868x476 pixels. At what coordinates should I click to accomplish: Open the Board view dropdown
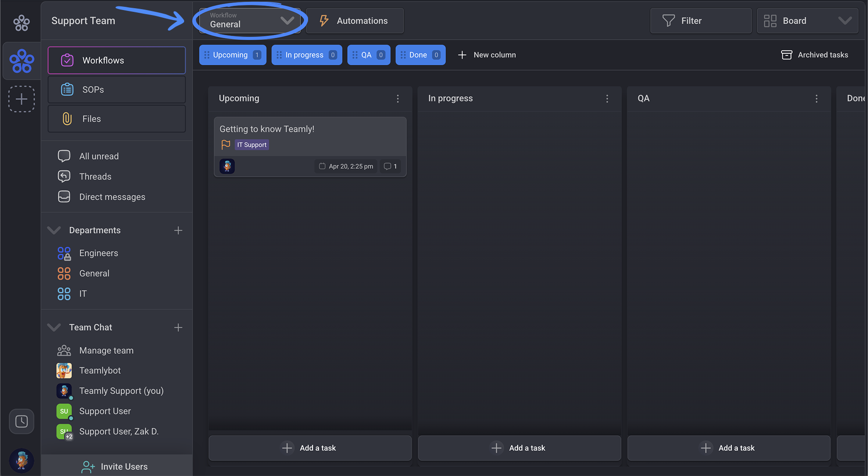pyautogui.click(x=807, y=21)
